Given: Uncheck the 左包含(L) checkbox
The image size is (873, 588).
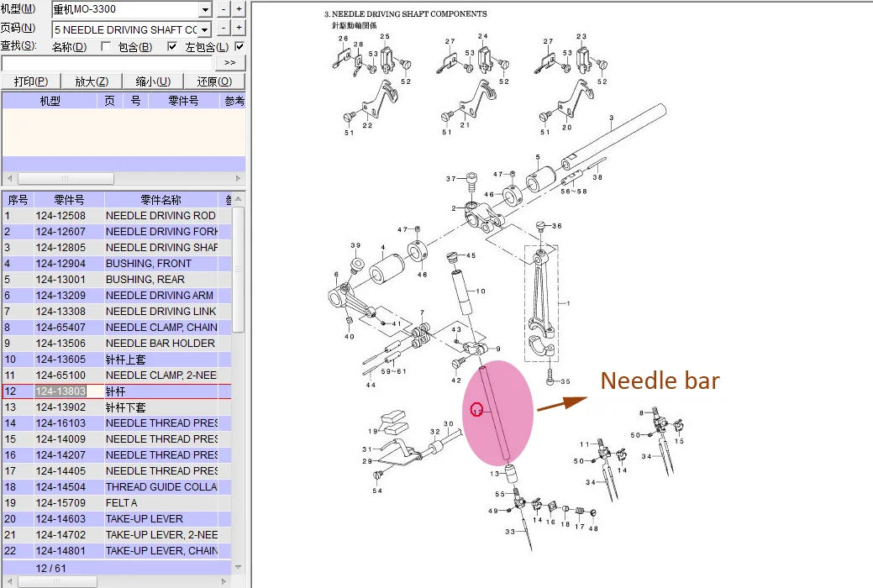Looking at the screenshot, I should coord(239,47).
